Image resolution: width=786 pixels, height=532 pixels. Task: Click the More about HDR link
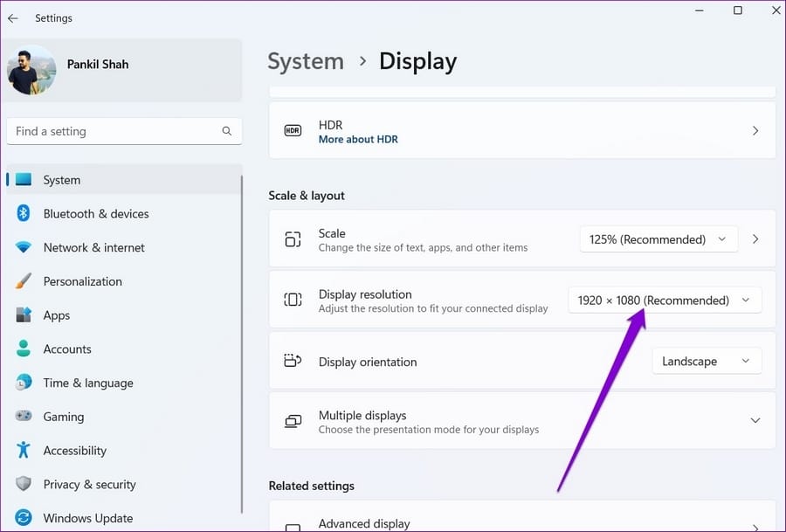pos(358,140)
